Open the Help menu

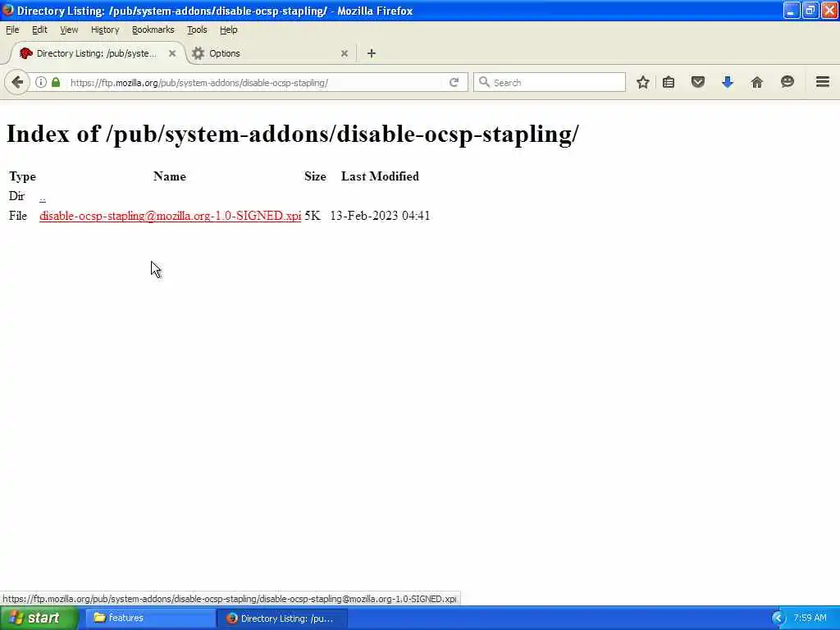point(228,30)
